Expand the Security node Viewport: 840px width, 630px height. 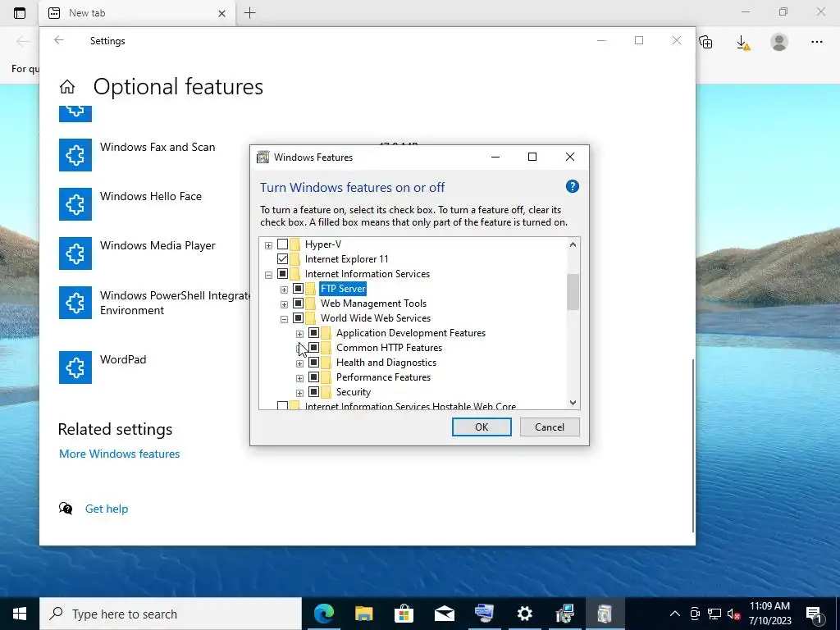coord(299,393)
